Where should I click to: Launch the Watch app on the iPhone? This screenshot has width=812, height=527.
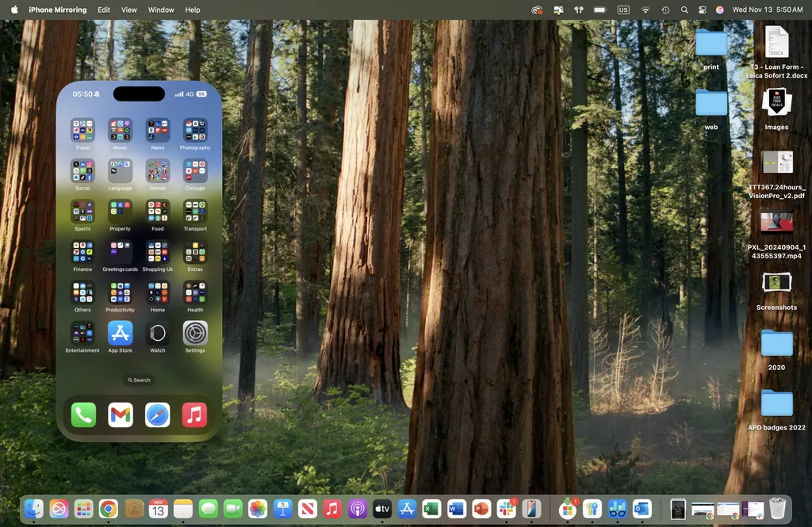158,333
